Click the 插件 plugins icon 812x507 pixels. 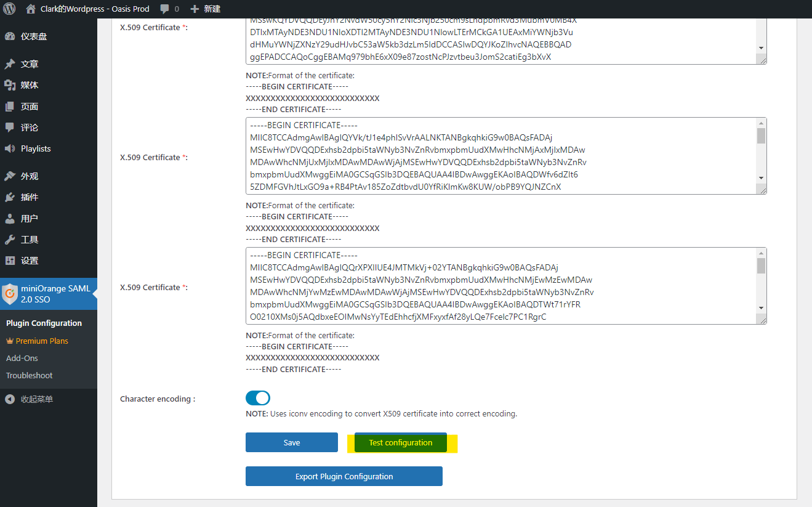pos(10,197)
